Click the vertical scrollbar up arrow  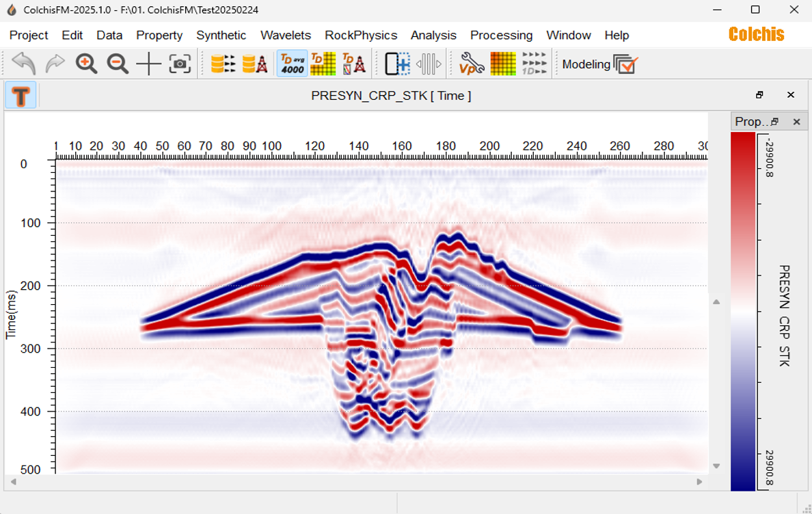pos(716,302)
